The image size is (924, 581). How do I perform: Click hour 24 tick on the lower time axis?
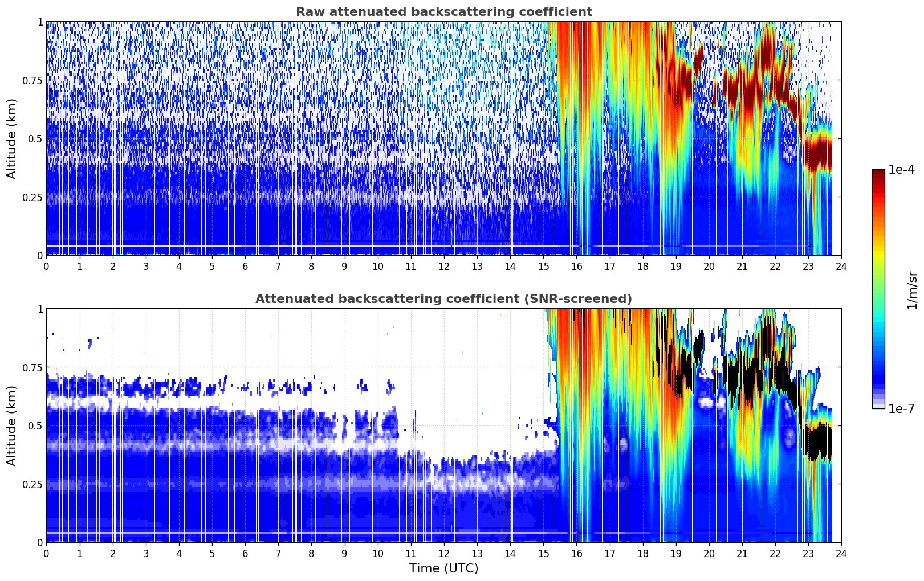[x=841, y=553]
